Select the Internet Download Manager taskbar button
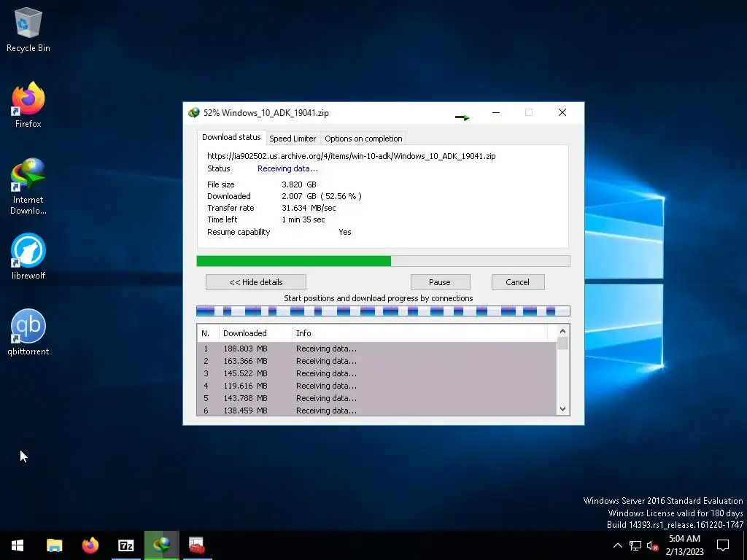The width and height of the screenshot is (747, 560). click(x=161, y=545)
